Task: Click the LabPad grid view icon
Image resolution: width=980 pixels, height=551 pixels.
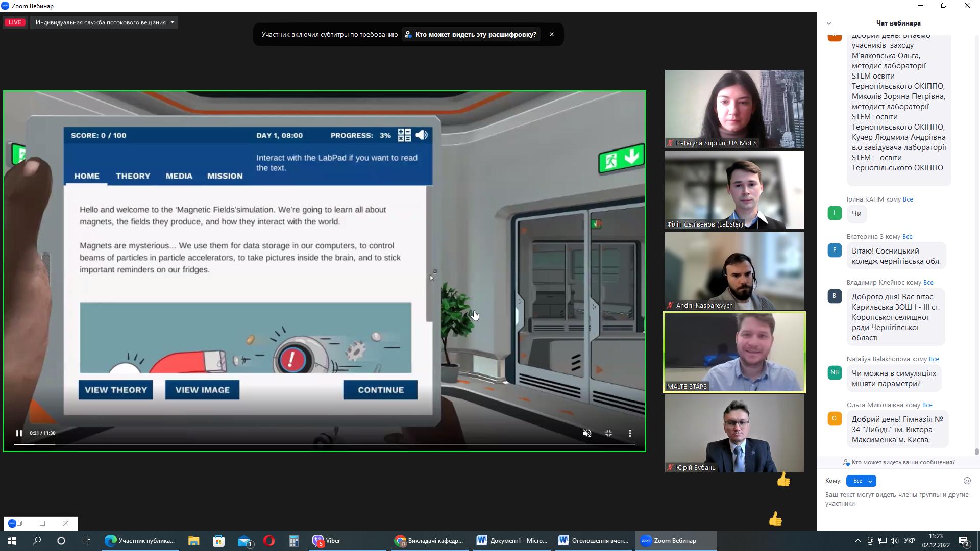Action: click(404, 135)
